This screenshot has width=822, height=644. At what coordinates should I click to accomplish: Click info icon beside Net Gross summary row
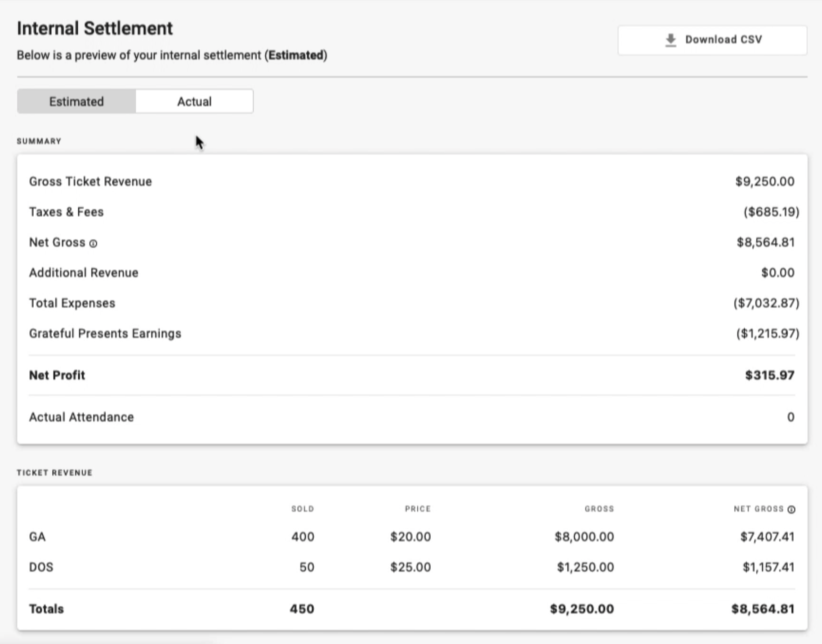pos(93,244)
